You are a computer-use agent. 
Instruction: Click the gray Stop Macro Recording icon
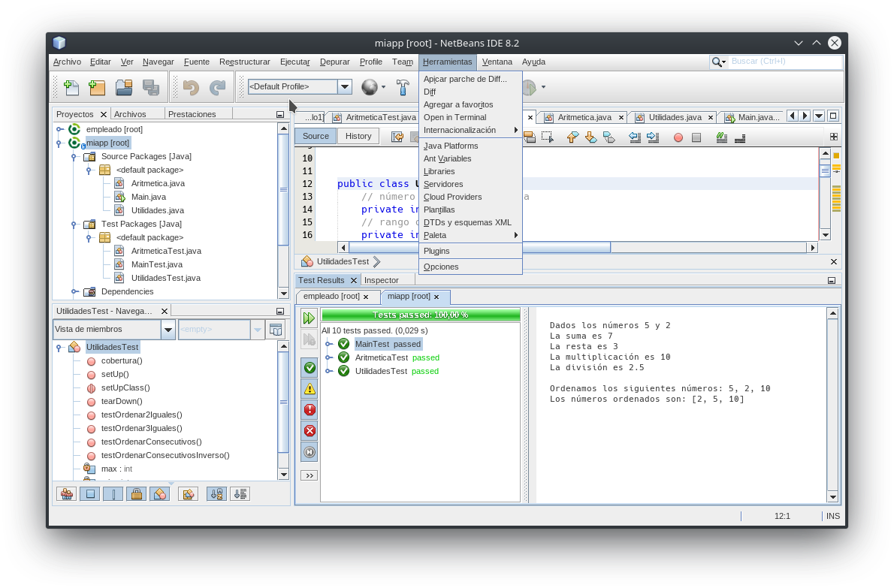point(696,137)
